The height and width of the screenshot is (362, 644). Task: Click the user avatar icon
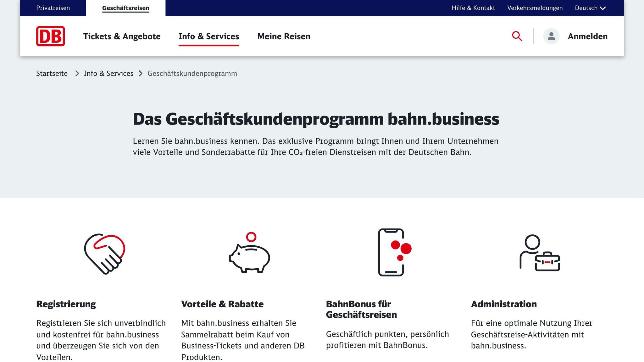click(551, 36)
